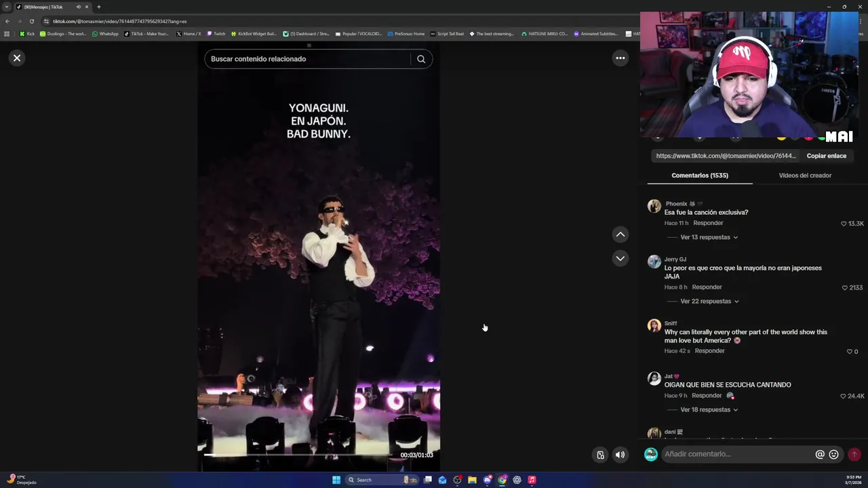This screenshot has width=868, height=488.
Task: Open the Home / X bookmark
Action: tap(189, 34)
